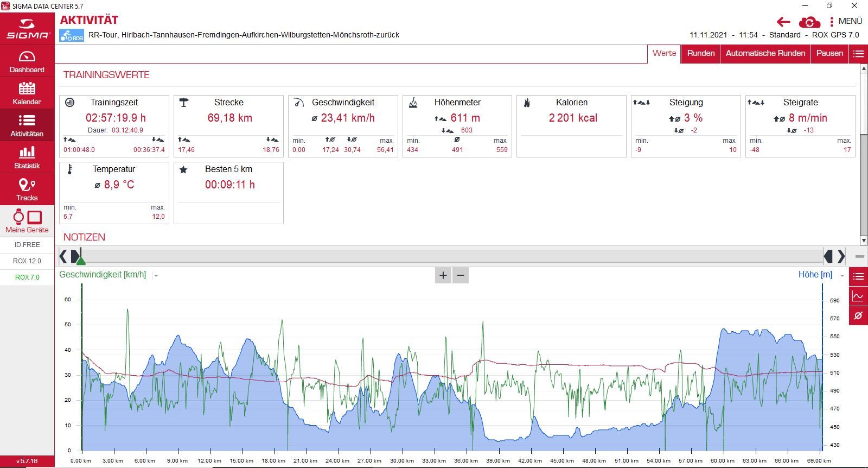Click the list icon beside Pausen tab
The width and height of the screenshot is (868, 468).
(858, 54)
